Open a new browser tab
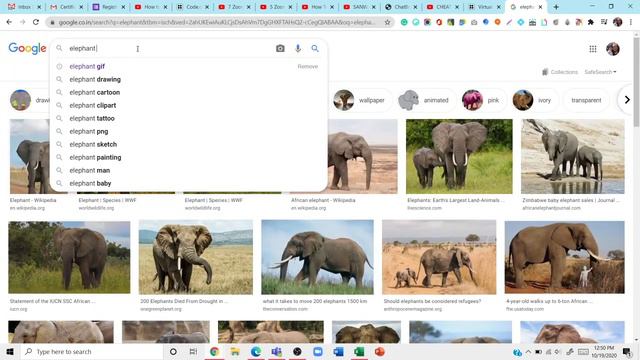The width and height of the screenshot is (640, 360). pos(556,7)
